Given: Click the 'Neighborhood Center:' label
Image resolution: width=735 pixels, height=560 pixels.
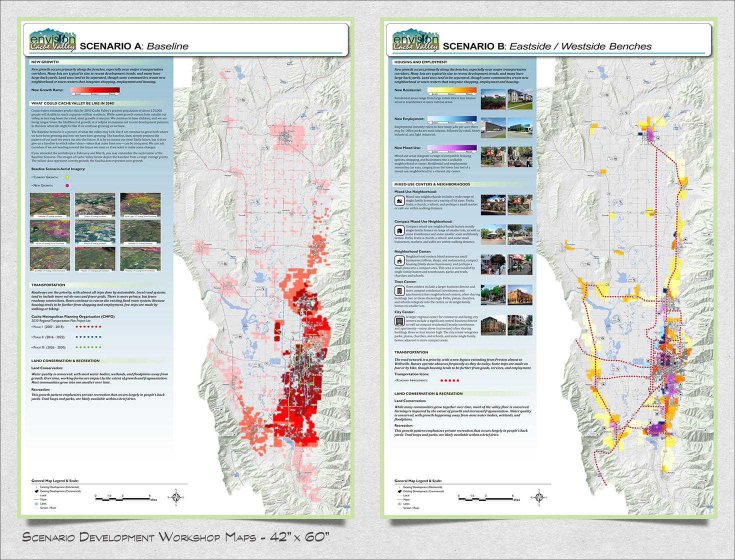Looking at the screenshot, I should click(x=412, y=251).
